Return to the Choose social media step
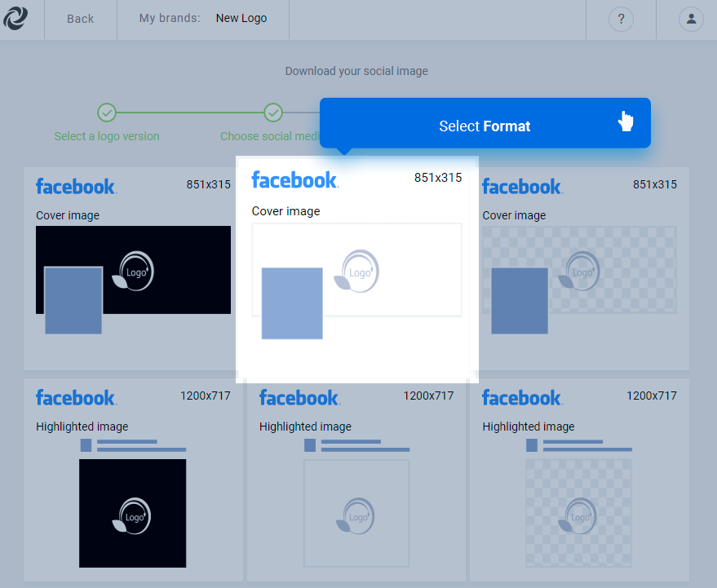This screenshot has height=588, width=717. [270, 136]
